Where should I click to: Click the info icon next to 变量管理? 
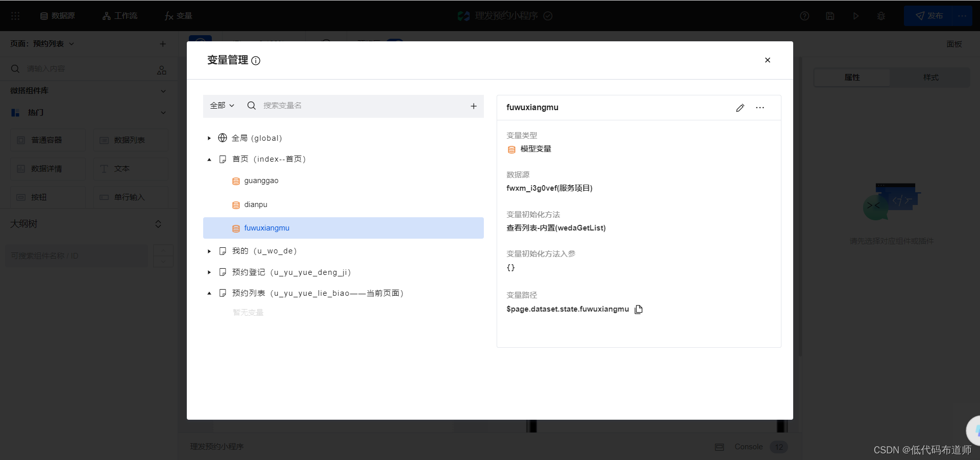pyautogui.click(x=256, y=61)
